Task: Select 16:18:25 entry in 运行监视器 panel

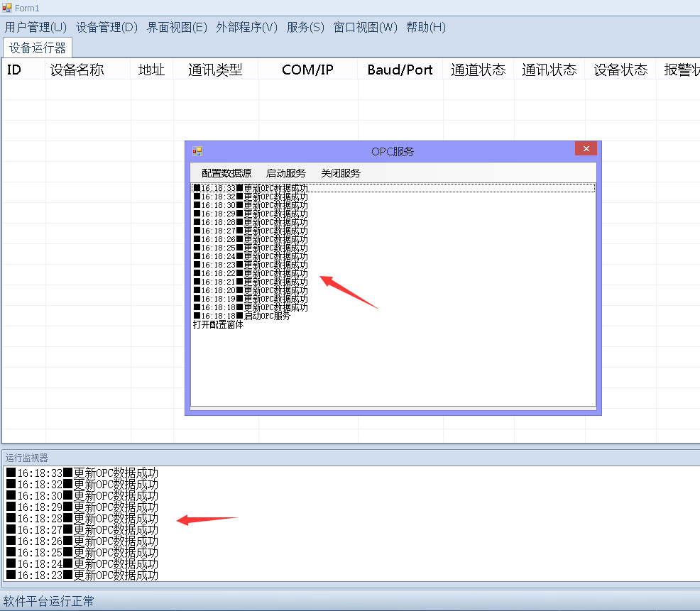Action: [x=82, y=553]
